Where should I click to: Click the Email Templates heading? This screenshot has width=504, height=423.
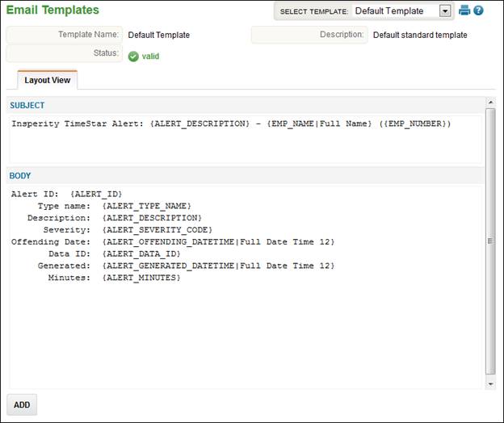point(52,10)
